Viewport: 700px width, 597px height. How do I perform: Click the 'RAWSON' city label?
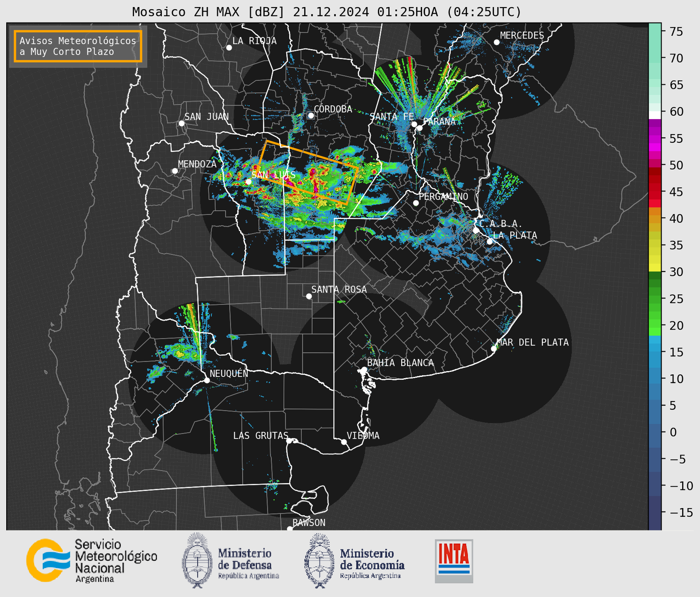point(309,523)
